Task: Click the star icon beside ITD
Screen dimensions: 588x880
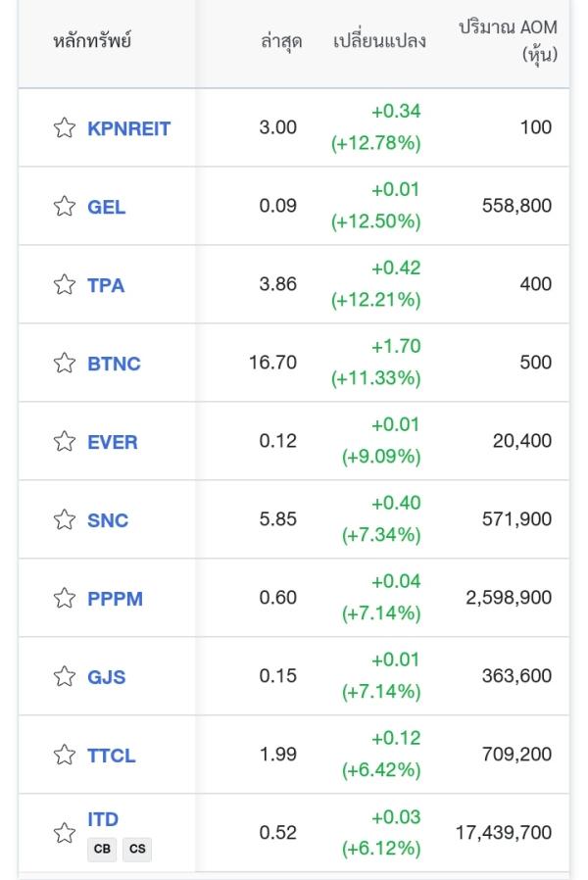Action: [x=65, y=833]
